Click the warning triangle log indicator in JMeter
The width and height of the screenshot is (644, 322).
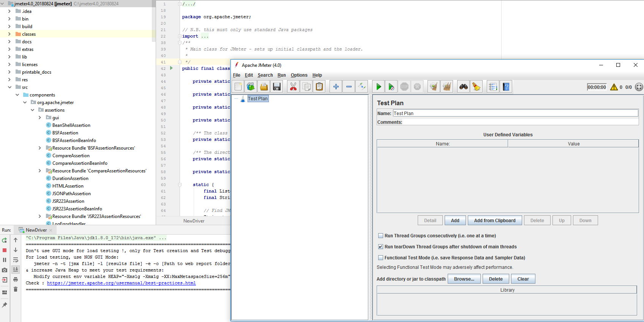pyautogui.click(x=614, y=87)
